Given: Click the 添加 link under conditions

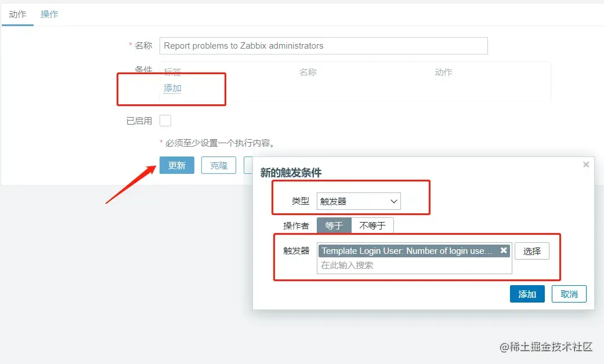Looking at the screenshot, I should [172, 88].
